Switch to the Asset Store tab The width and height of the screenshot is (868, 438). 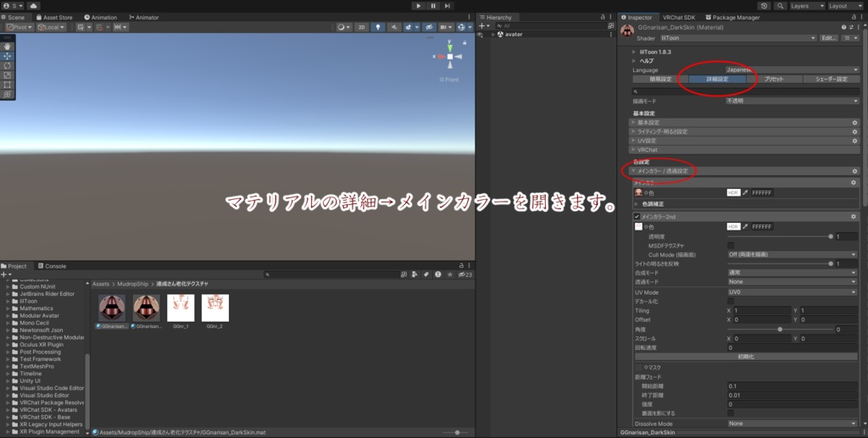54,17
